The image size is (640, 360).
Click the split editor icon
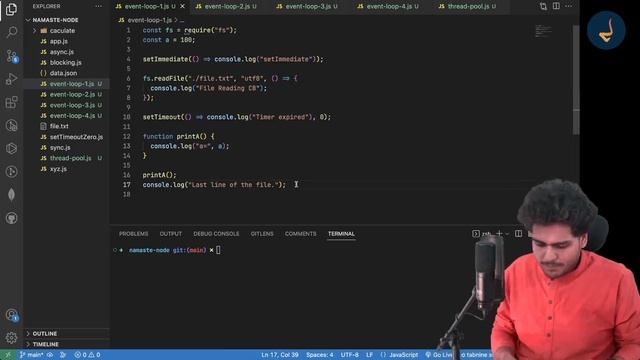556,6
